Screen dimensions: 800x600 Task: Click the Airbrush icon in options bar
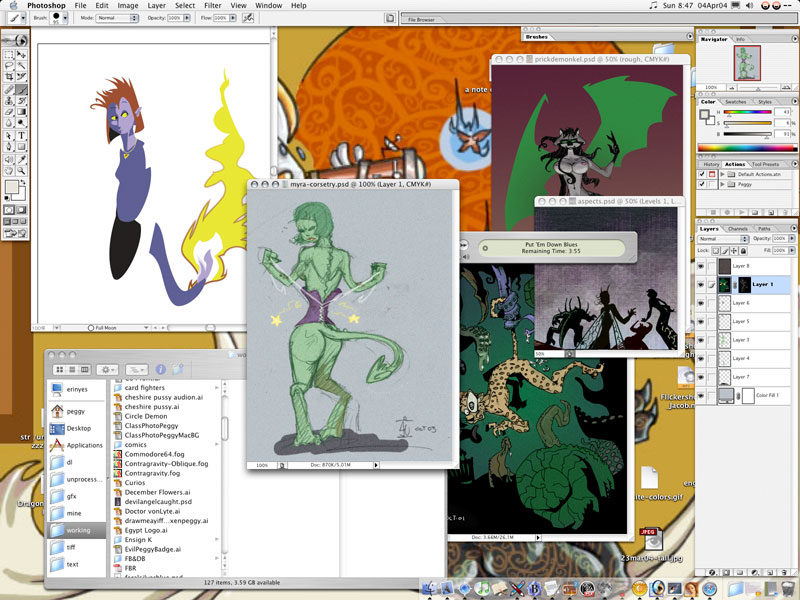click(248, 18)
